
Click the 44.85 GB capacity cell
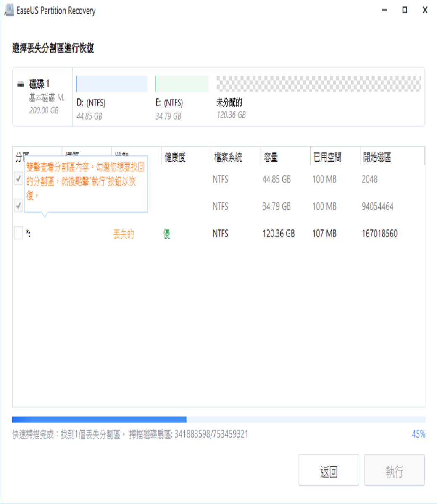(x=276, y=179)
